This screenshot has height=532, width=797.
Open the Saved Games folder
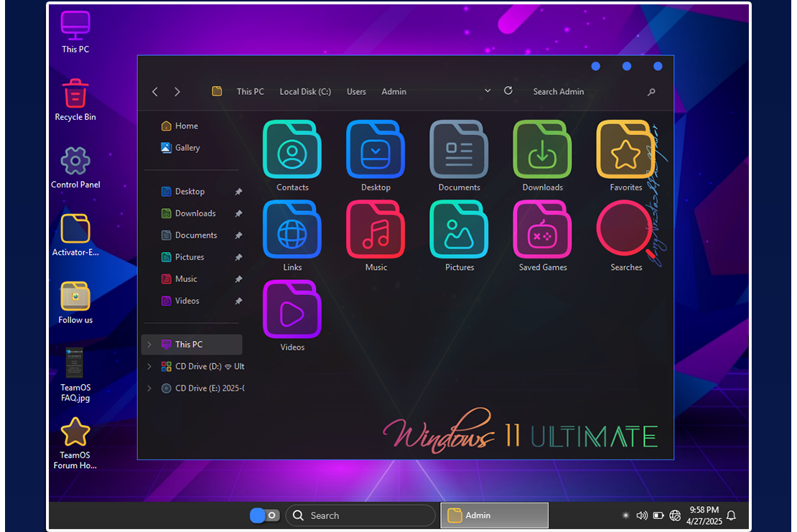542,230
